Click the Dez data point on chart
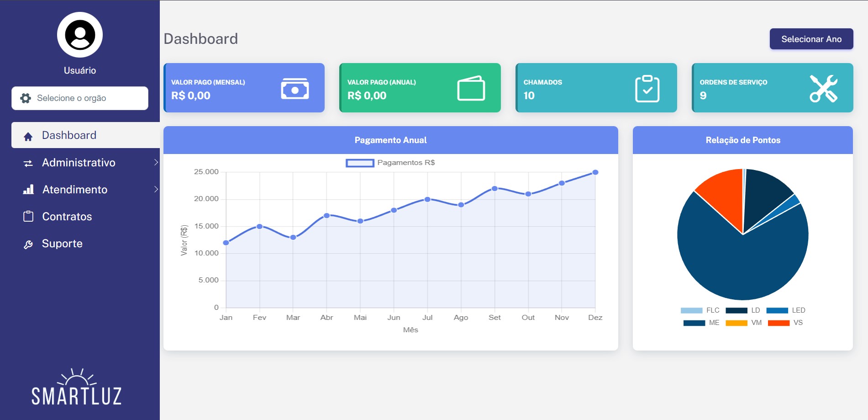The height and width of the screenshot is (420, 868). (595, 172)
